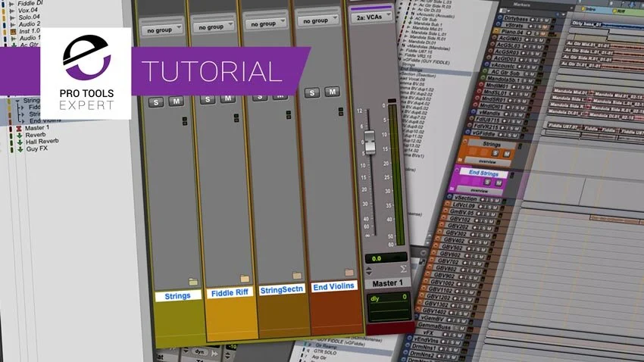Click the audio track icon beside Vox.04
Screen dimensions: 644x362
point(12,11)
